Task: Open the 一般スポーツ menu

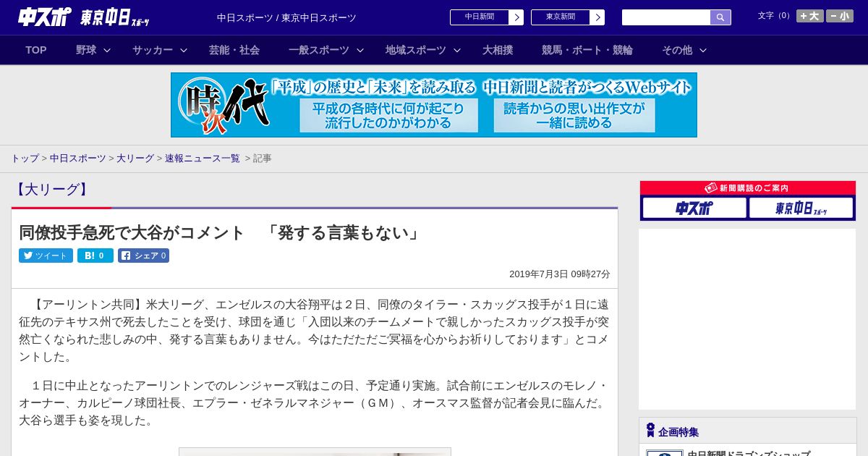Action: [x=319, y=50]
